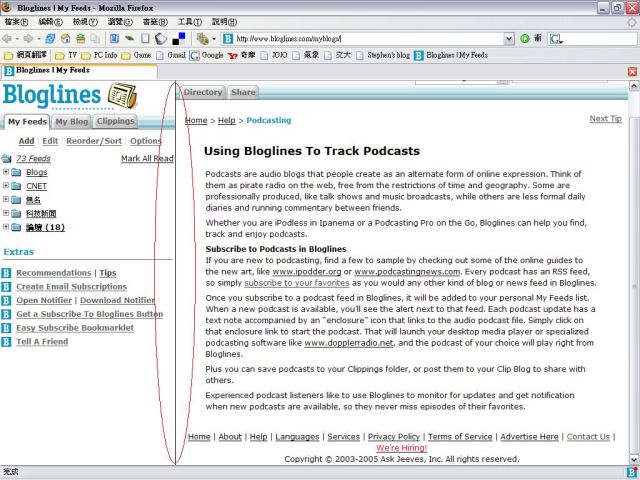Open the Directory tab in content pane
Viewport: 640px width, 480px height.
coord(203,92)
